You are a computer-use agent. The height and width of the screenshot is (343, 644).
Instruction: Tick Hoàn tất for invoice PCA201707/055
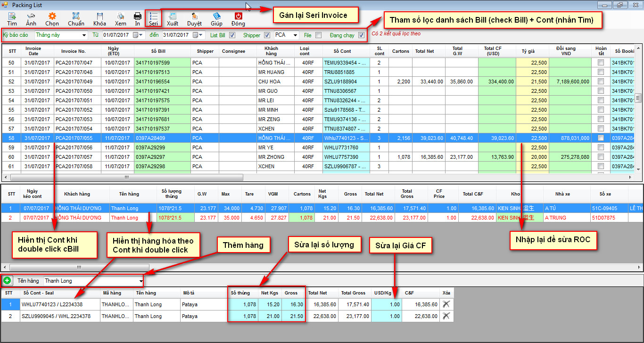pyautogui.click(x=601, y=138)
